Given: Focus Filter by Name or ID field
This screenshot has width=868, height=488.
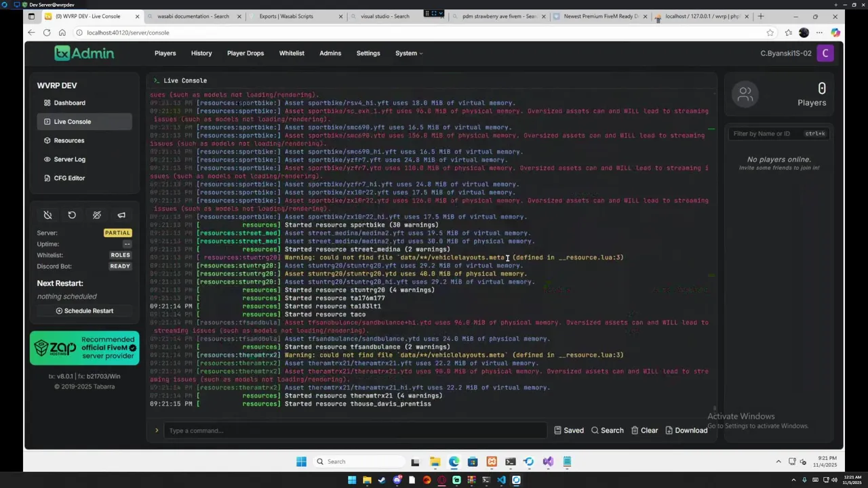Looking at the screenshot, I should pos(779,134).
